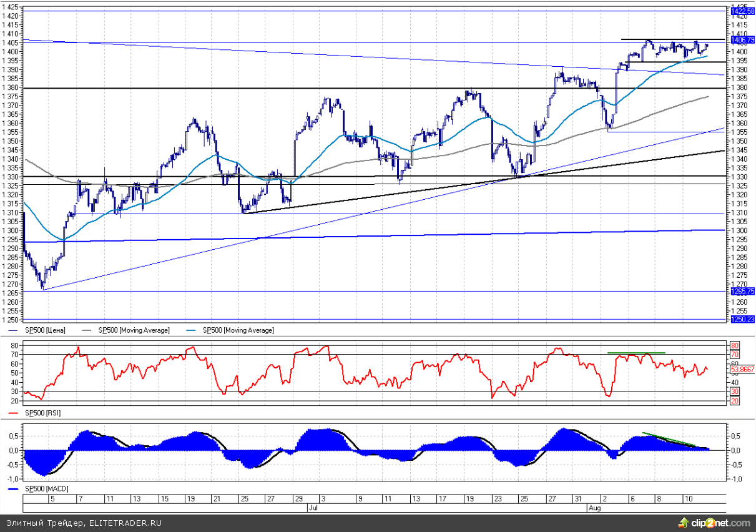
Task: Click the 1265.75 price level label
Action: (x=742, y=292)
